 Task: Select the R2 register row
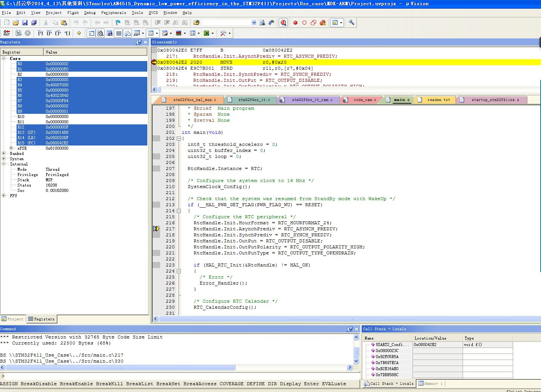pos(82,74)
